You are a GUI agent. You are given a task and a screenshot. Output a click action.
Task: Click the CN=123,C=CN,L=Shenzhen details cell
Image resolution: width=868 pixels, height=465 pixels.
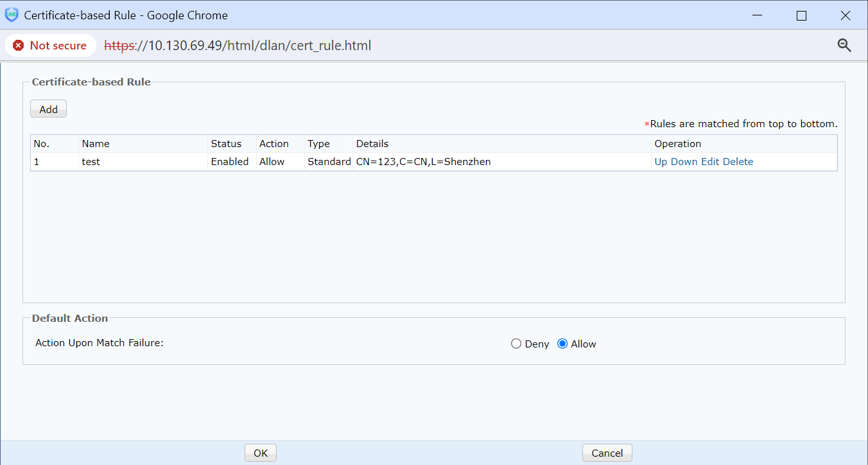[x=423, y=162]
